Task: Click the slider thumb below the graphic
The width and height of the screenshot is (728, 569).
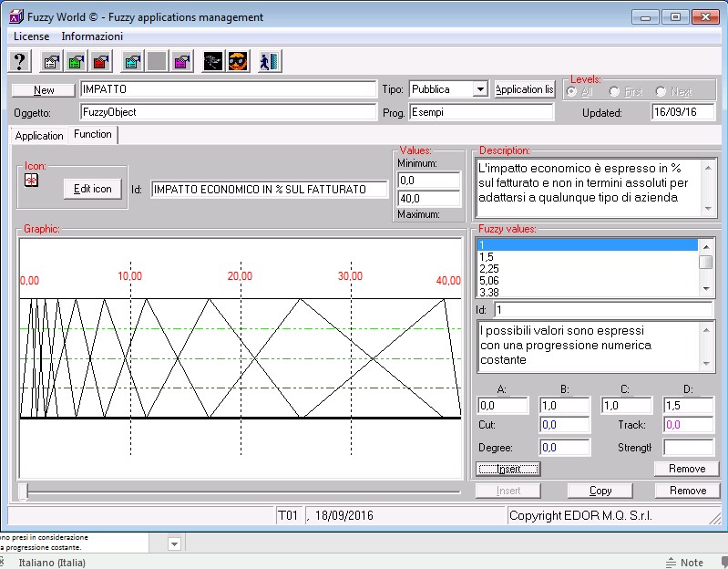Action: point(23,491)
